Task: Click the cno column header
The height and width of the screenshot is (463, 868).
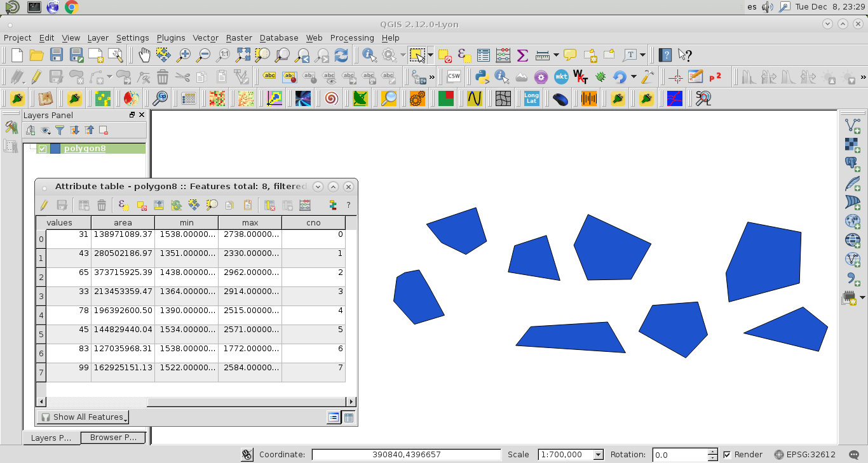Action: pyautogui.click(x=313, y=223)
